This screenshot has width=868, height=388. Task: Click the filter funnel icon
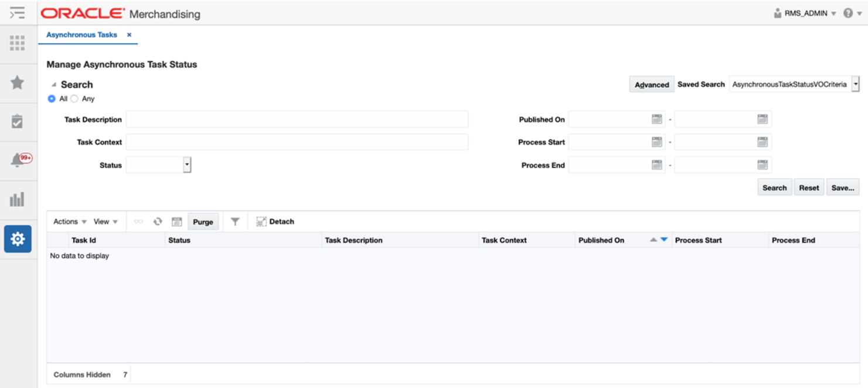click(235, 222)
